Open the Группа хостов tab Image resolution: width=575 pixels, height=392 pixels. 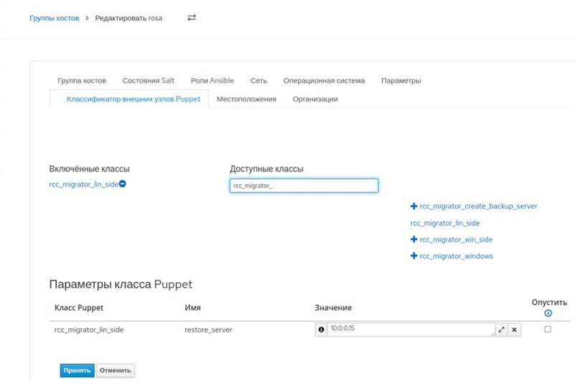(82, 81)
